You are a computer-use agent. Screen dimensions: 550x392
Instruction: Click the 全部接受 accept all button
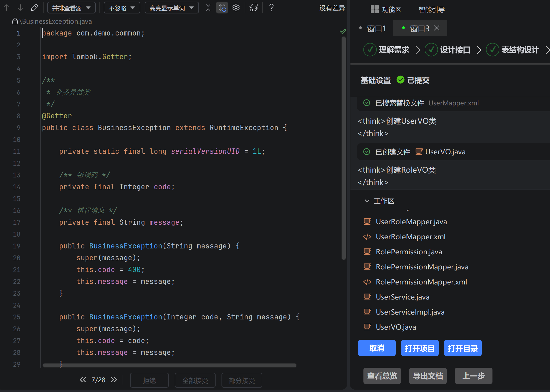pyautogui.click(x=195, y=380)
